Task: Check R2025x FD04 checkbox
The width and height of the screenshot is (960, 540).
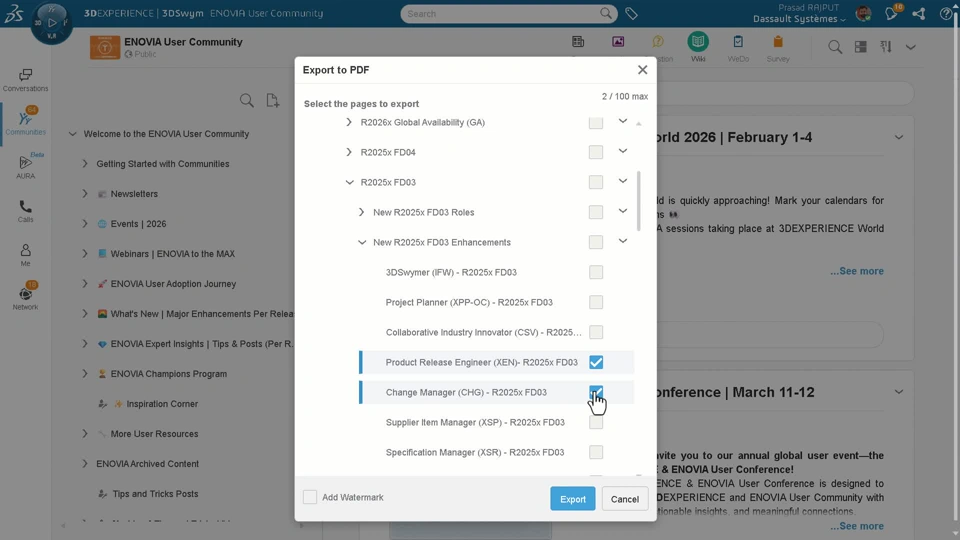Action: click(596, 152)
